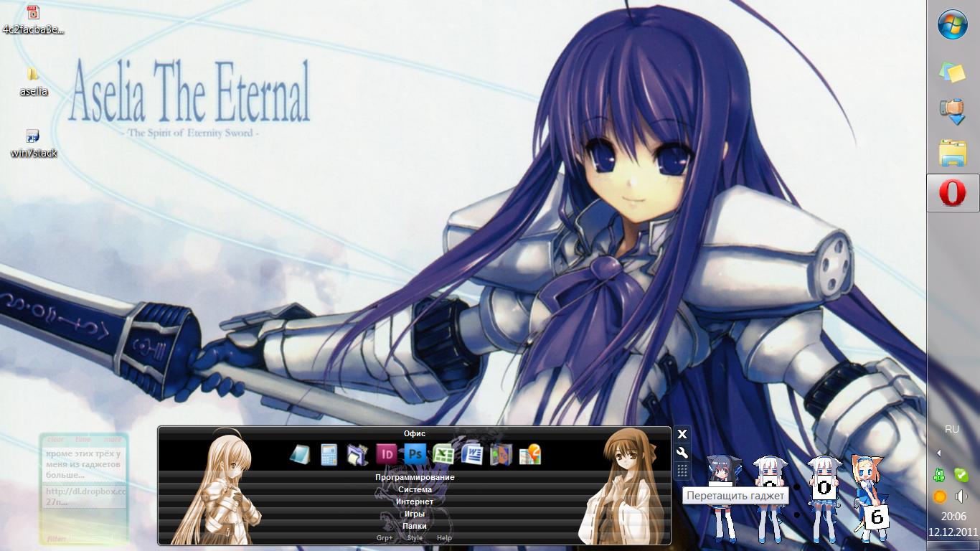This screenshot has width=980, height=551.
Task: Click the green robot tray icon
Action: pos(939,475)
